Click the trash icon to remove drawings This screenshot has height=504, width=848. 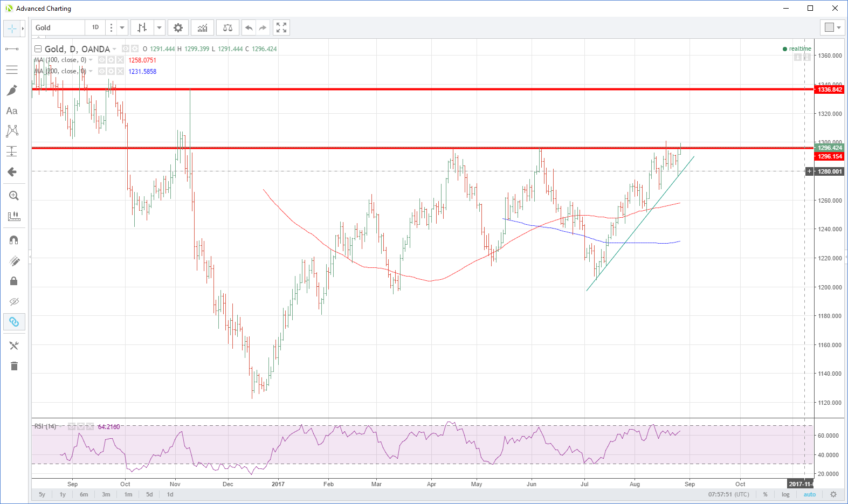point(14,366)
